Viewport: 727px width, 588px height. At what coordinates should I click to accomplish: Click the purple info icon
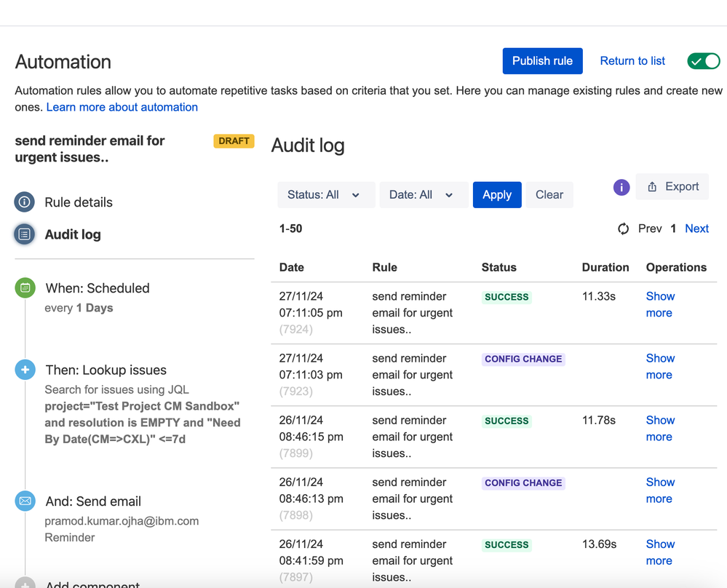point(621,188)
